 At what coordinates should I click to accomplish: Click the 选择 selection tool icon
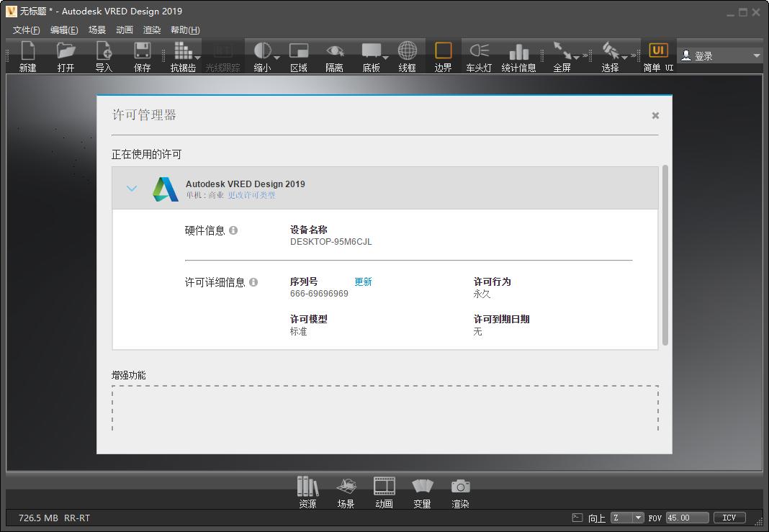(x=611, y=50)
